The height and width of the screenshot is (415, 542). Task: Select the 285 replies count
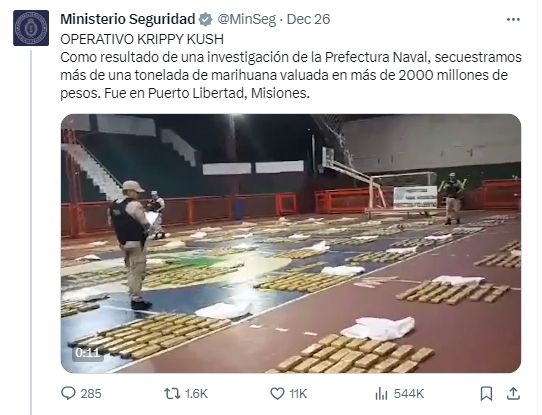[91, 394]
